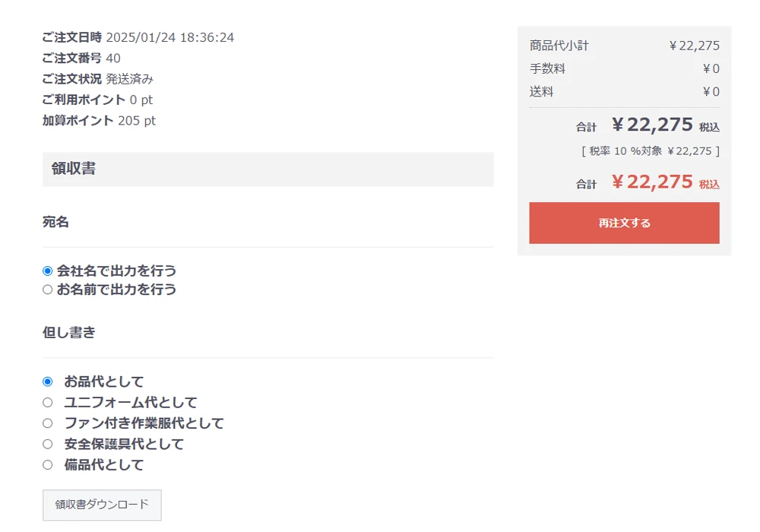Choose 備品代として radio option

point(47,465)
